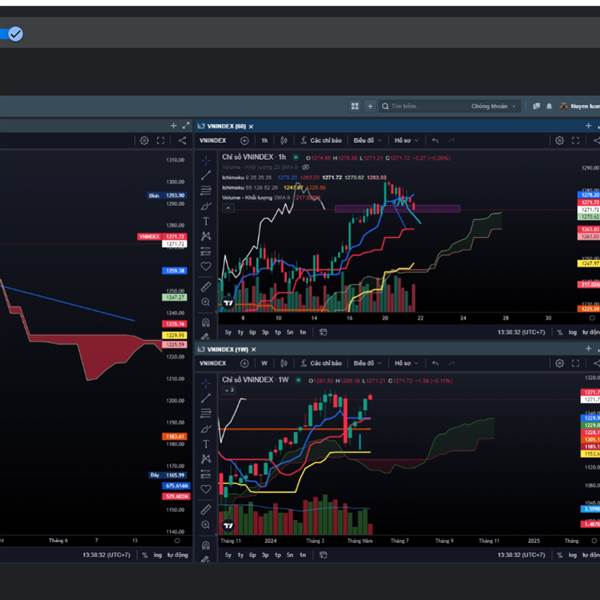The height and width of the screenshot is (600, 600).
Task: Open the user profile avatar
Action: click(x=563, y=106)
